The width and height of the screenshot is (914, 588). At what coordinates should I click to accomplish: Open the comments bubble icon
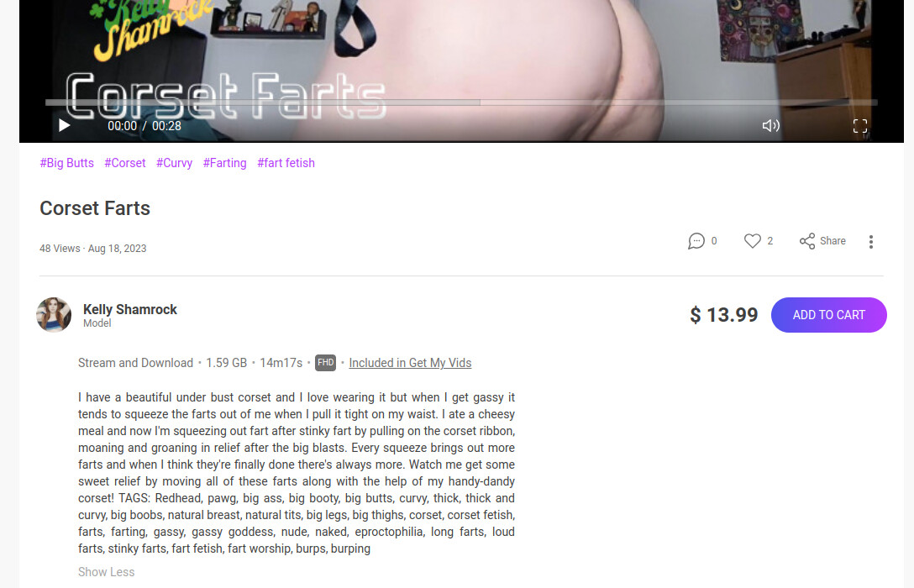(696, 241)
